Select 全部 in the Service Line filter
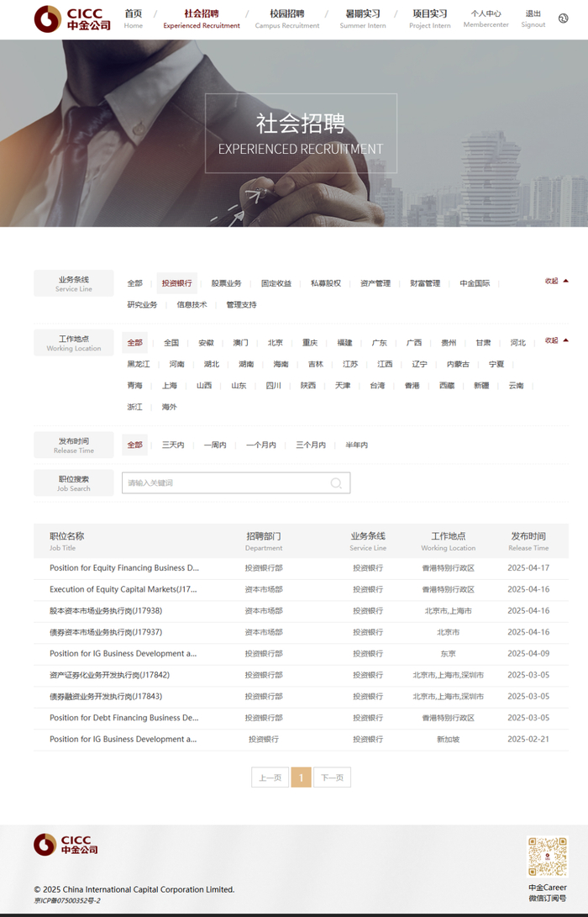This screenshot has height=917, width=588. (x=135, y=283)
